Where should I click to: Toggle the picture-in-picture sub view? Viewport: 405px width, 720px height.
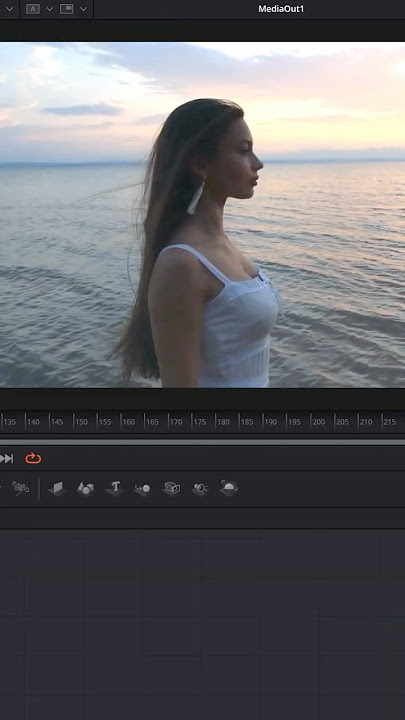click(x=67, y=9)
